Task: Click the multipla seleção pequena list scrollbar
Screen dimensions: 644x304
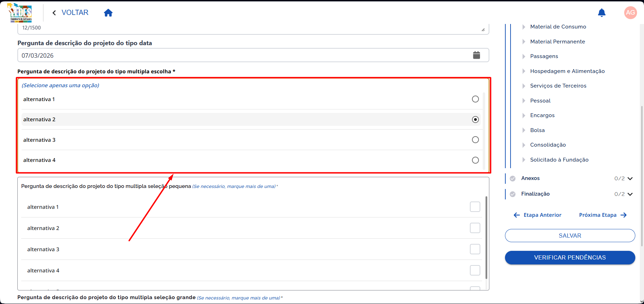Action: click(486, 238)
